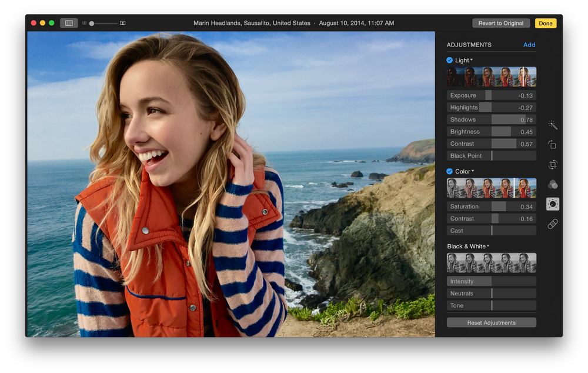The height and width of the screenshot is (373, 588).
Task: Collapse the Color section disclosure arrow
Action: pyautogui.click(x=473, y=171)
